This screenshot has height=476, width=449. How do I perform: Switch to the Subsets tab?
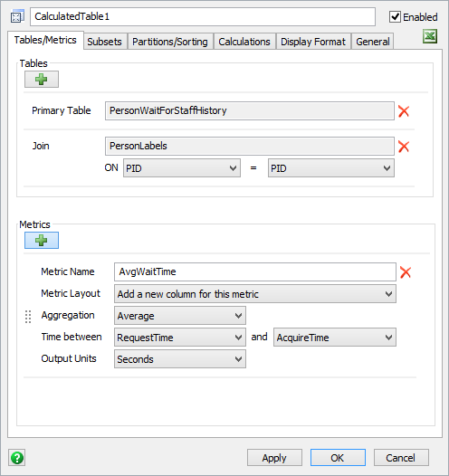[104, 42]
